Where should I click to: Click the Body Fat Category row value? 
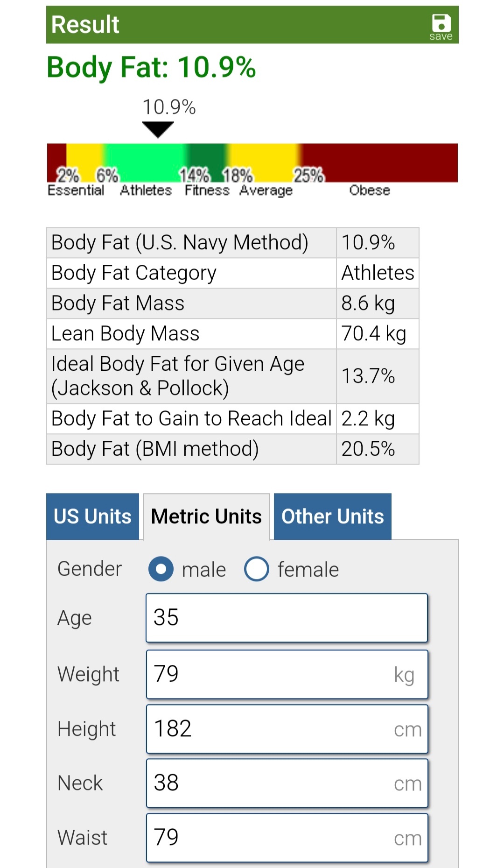pyautogui.click(x=378, y=273)
